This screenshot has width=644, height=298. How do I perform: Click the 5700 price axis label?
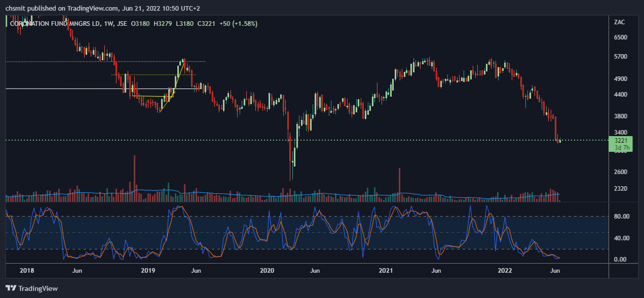point(621,57)
